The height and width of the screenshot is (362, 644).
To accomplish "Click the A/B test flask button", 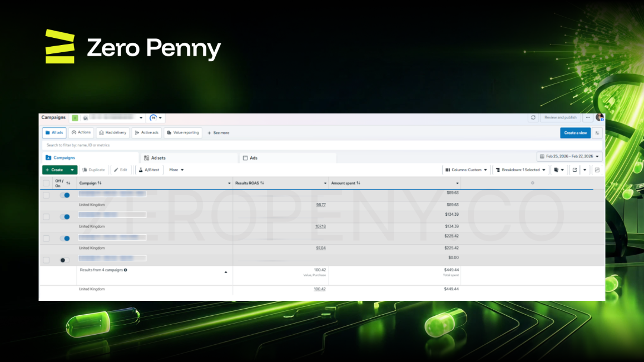I will pos(149,170).
